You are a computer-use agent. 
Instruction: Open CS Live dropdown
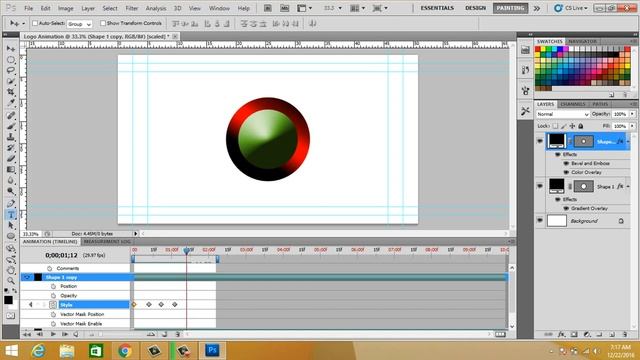point(571,8)
